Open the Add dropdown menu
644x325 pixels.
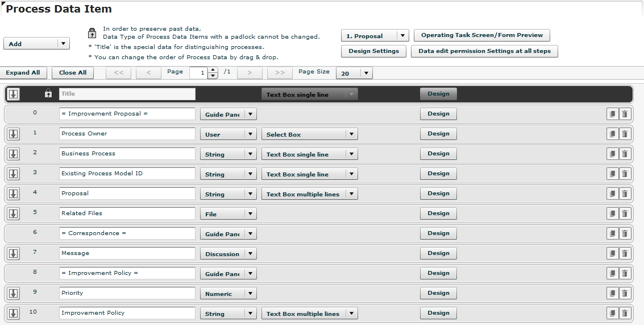(36, 44)
